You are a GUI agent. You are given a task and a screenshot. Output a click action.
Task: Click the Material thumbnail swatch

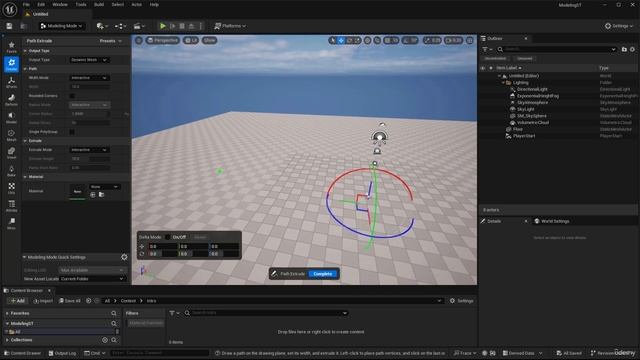pyautogui.click(x=77, y=191)
